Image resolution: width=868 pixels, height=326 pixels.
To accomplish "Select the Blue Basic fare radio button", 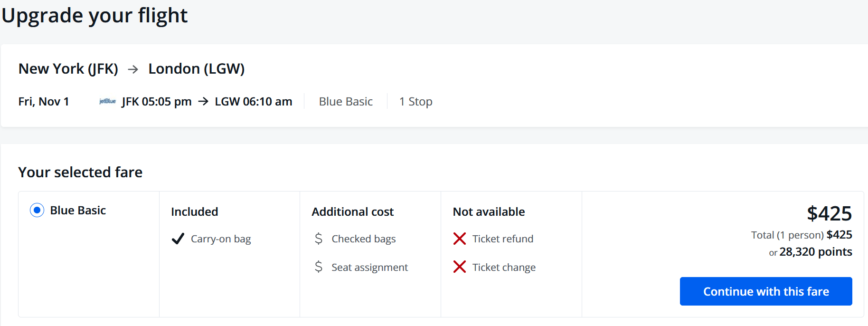I will [x=37, y=210].
